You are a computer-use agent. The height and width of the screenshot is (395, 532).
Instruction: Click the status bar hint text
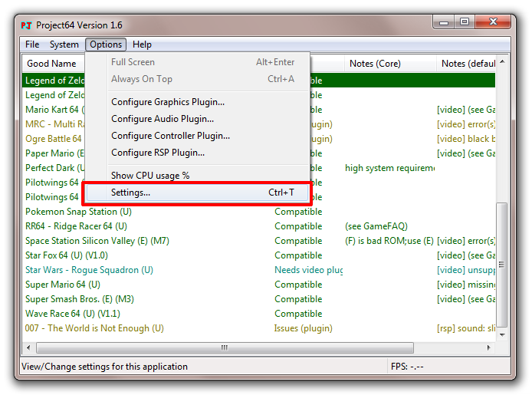104,367
